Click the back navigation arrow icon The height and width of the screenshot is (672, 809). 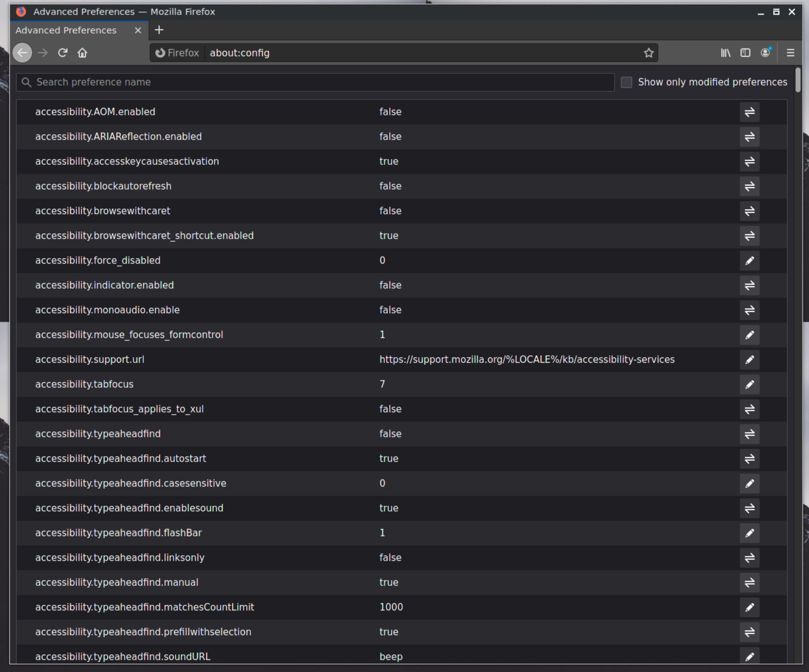(x=23, y=52)
